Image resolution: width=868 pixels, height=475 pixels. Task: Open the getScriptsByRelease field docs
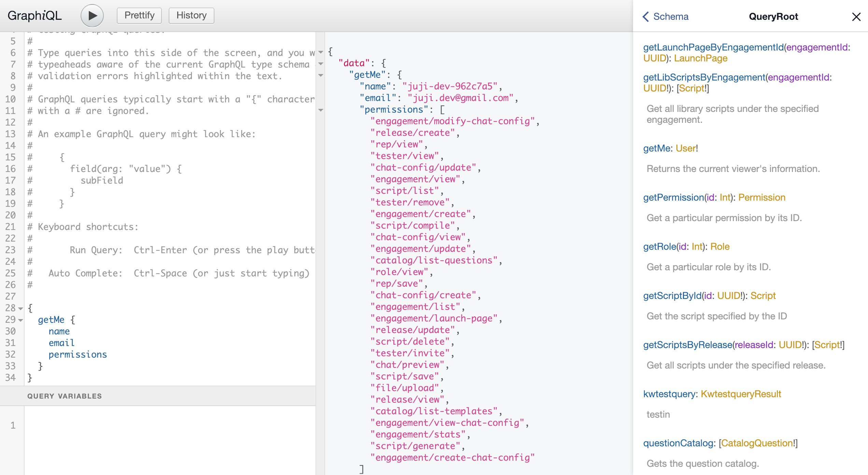coord(688,345)
